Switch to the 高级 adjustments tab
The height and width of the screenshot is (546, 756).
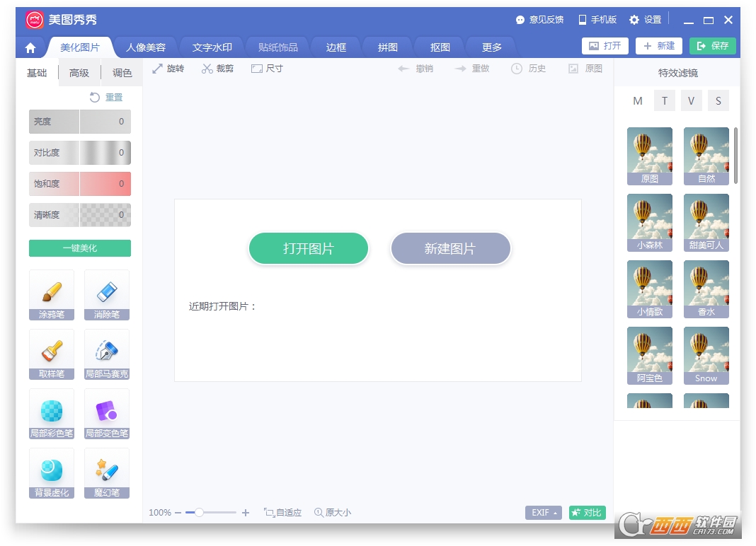[x=79, y=73]
